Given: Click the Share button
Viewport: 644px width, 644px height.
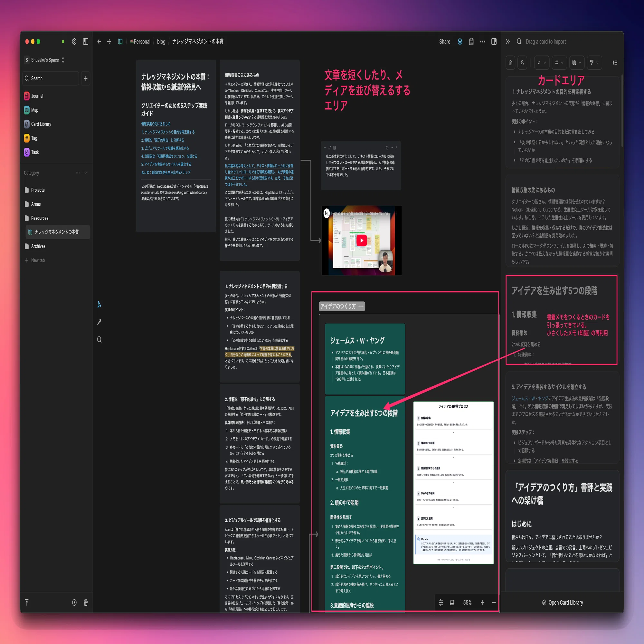Looking at the screenshot, I should click(x=445, y=42).
